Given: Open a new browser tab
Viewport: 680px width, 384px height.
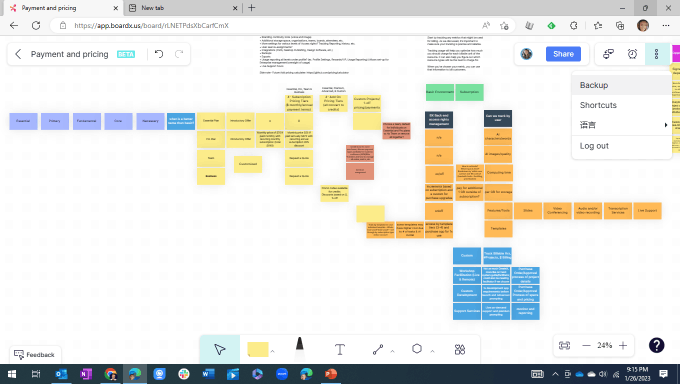Looking at the screenshot, I should point(252,8).
